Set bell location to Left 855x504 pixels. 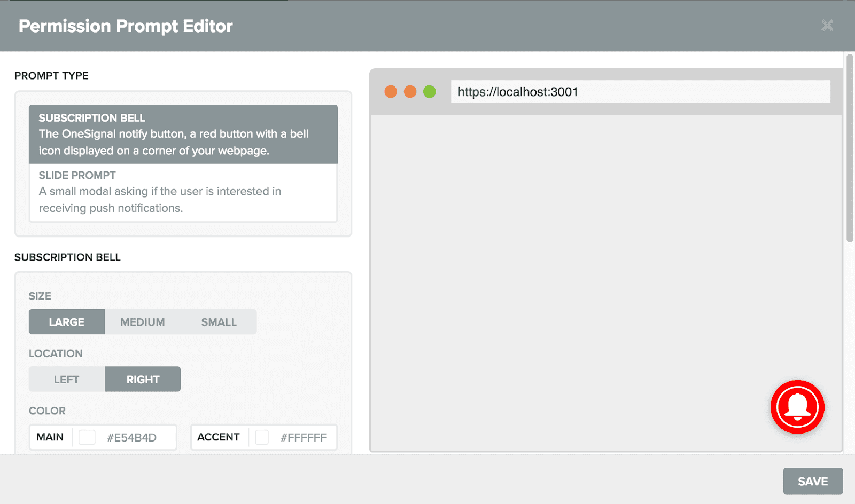[x=67, y=379]
